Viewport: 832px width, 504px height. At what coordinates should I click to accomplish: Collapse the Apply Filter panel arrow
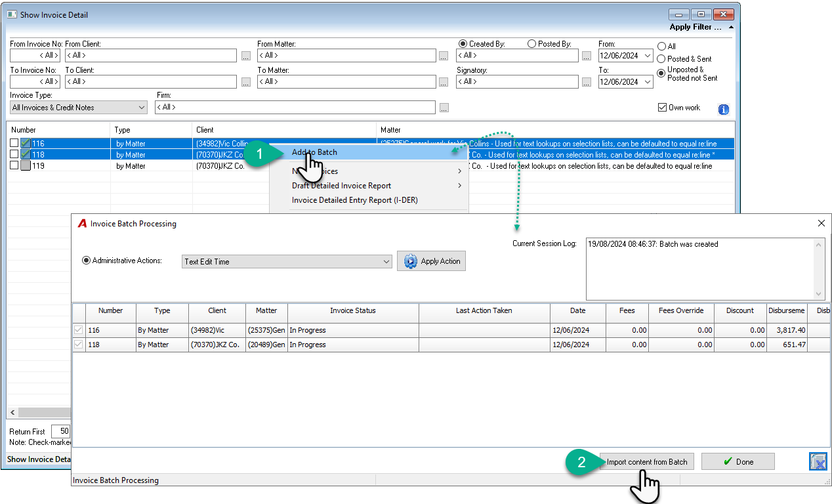[731, 28]
